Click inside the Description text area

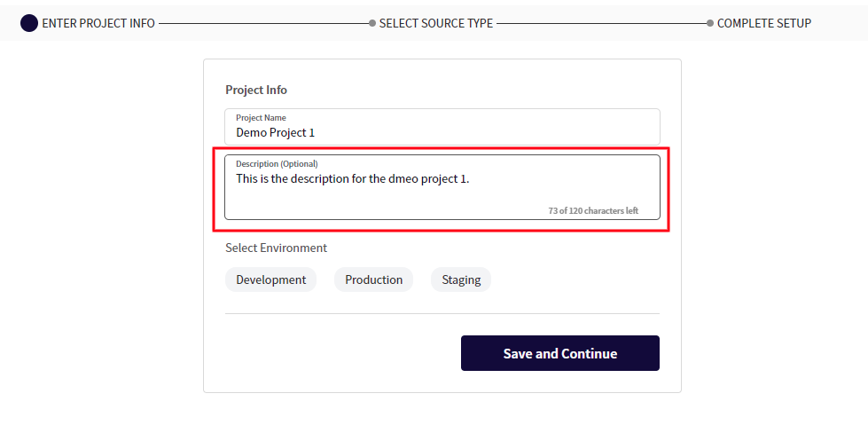442,193
